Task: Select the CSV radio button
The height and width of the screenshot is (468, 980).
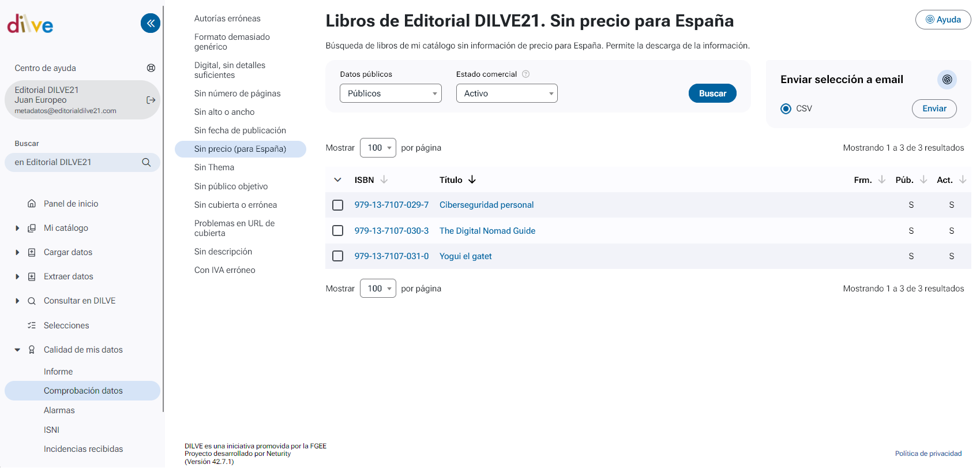Action: click(x=786, y=108)
